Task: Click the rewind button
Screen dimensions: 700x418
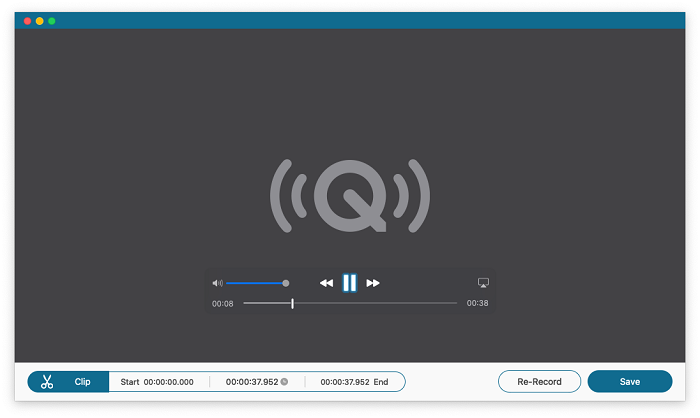Action: pyautogui.click(x=326, y=283)
